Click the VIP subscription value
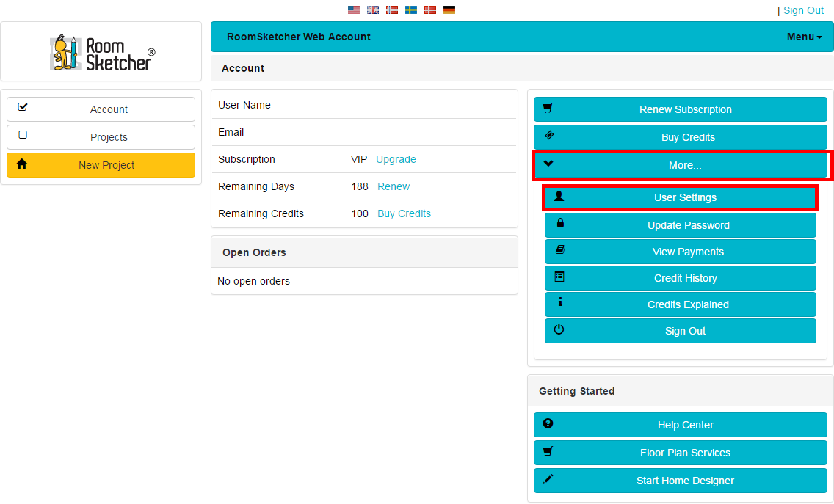This screenshot has height=504, width=834. 359,159
